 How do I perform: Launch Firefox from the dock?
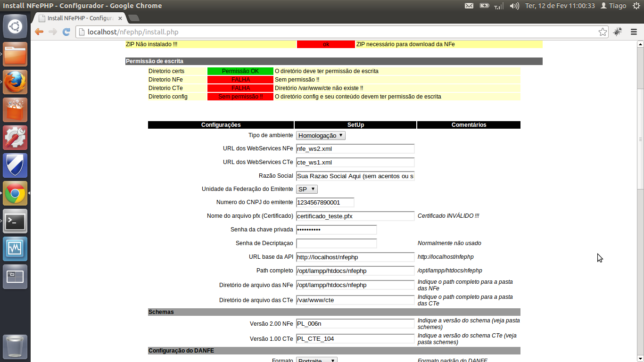(x=15, y=82)
